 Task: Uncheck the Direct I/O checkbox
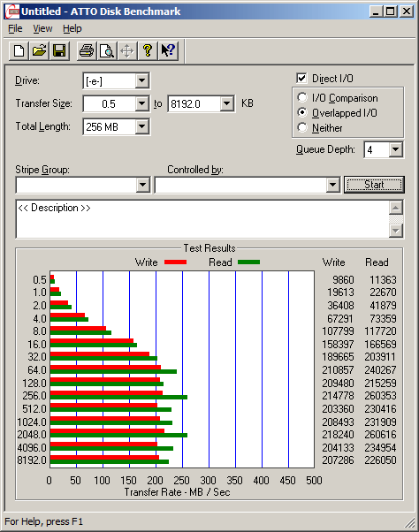(301, 78)
